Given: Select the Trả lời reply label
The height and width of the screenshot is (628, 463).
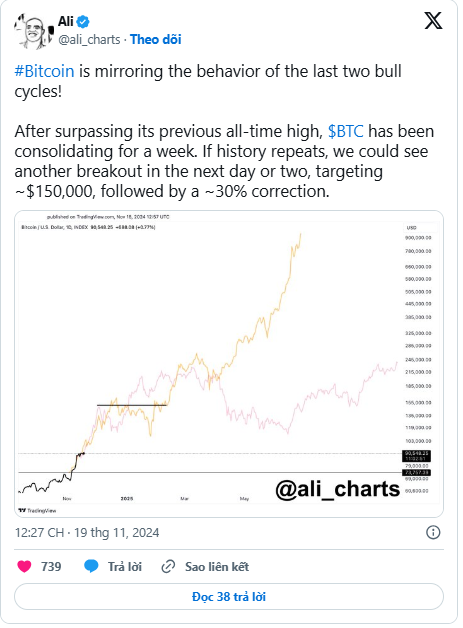Looking at the screenshot, I should [125, 567].
